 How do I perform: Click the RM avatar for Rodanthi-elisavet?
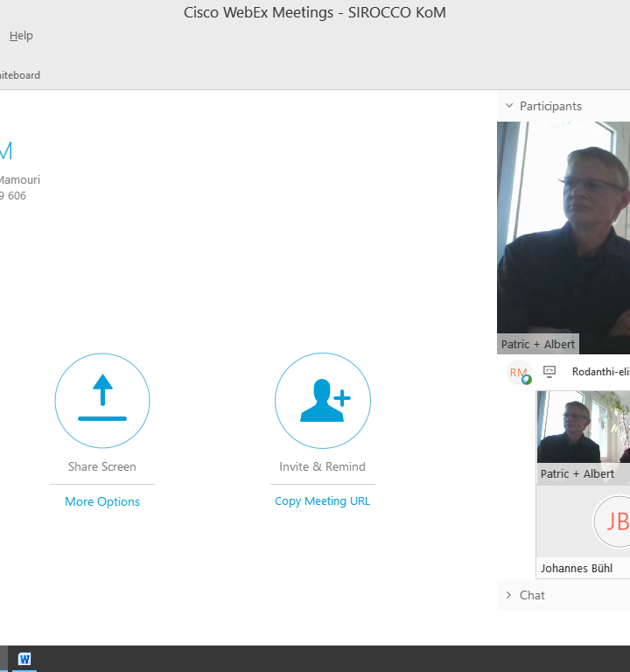tap(519, 373)
